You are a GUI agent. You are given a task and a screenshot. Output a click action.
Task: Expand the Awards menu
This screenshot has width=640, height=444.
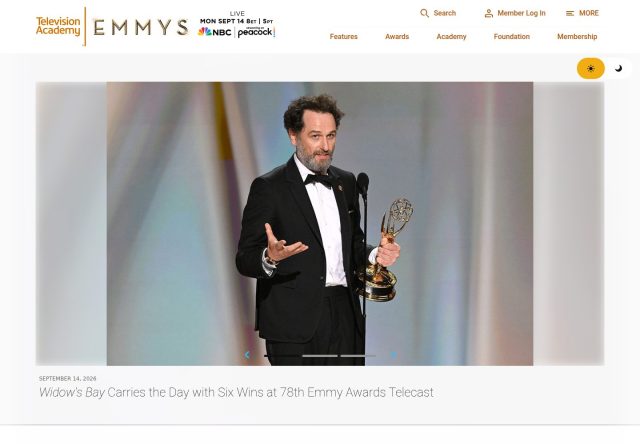[397, 37]
